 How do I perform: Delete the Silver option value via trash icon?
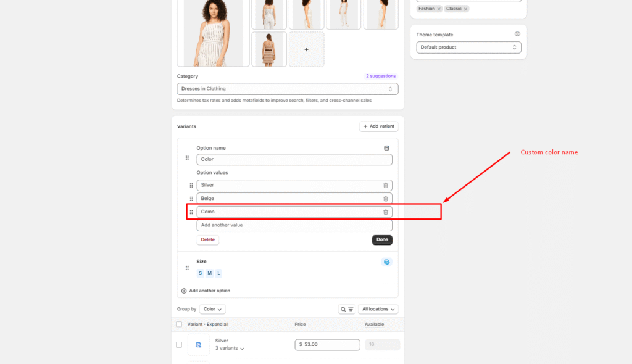(386, 185)
